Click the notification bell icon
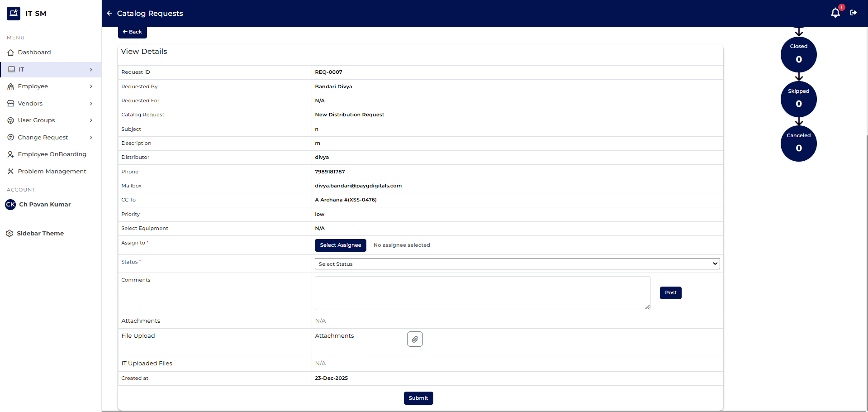868x412 pixels. click(835, 13)
